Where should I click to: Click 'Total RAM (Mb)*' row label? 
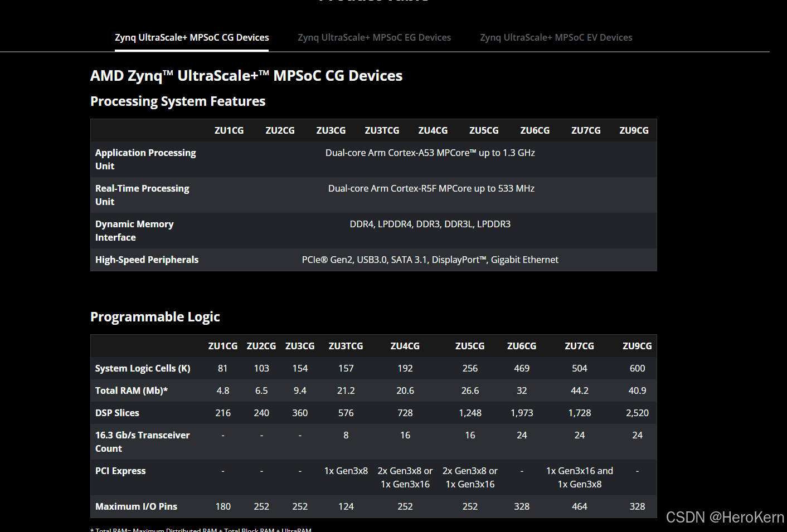point(132,391)
